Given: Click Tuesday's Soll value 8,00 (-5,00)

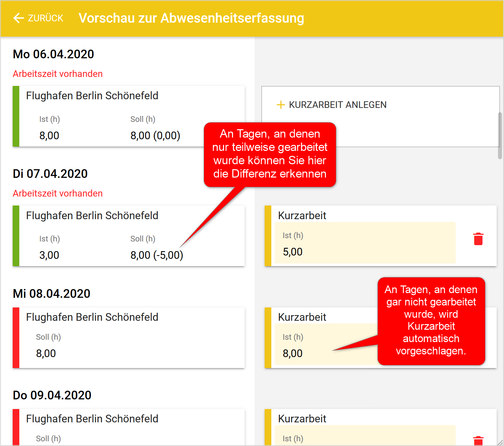Looking at the screenshot, I should [156, 255].
